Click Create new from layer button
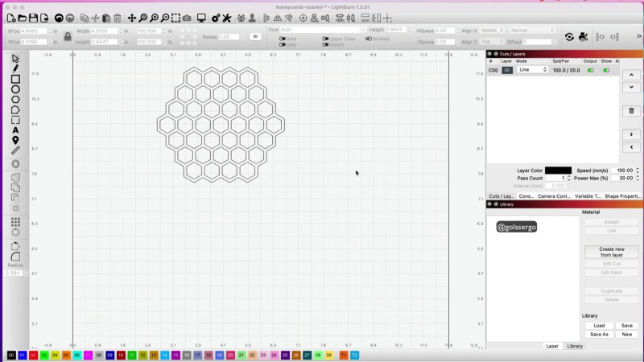 tap(612, 252)
